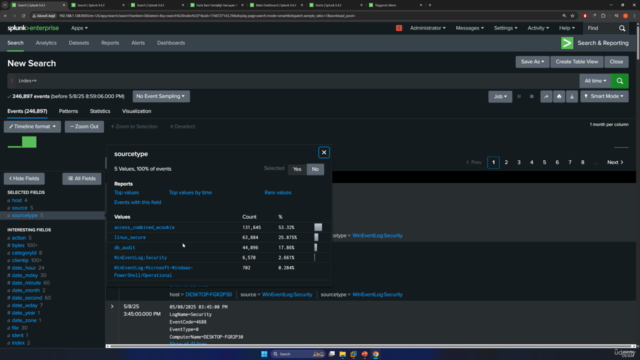The image size is (640, 360).
Task: Open the Job dropdown
Action: (500, 97)
